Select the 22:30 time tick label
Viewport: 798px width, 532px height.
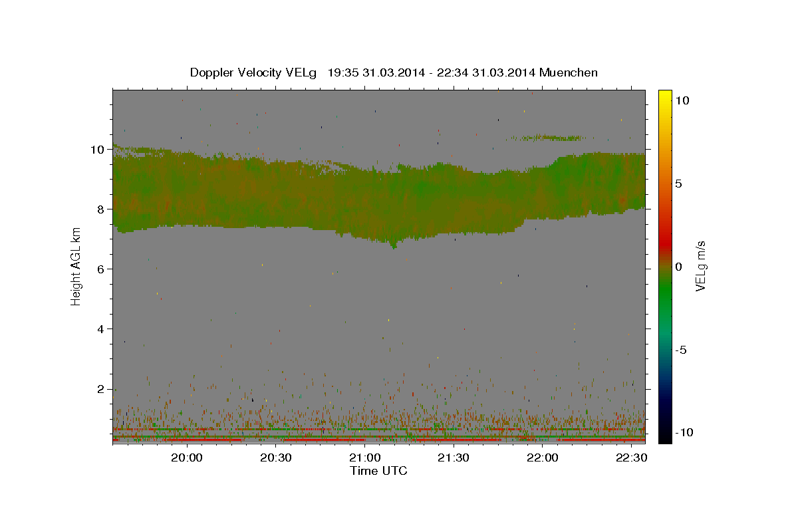pyautogui.click(x=630, y=458)
